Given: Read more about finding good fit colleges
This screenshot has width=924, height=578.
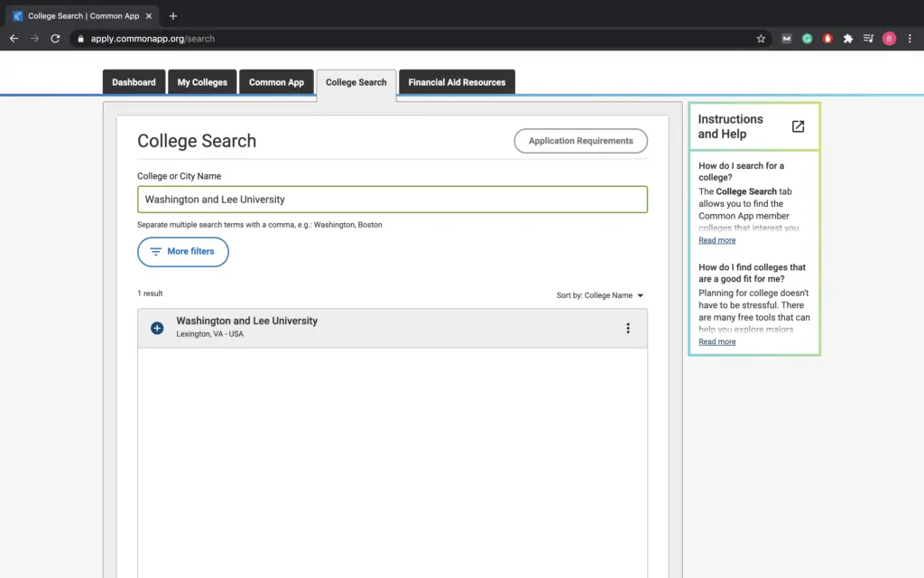Looking at the screenshot, I should coord(716,341).
